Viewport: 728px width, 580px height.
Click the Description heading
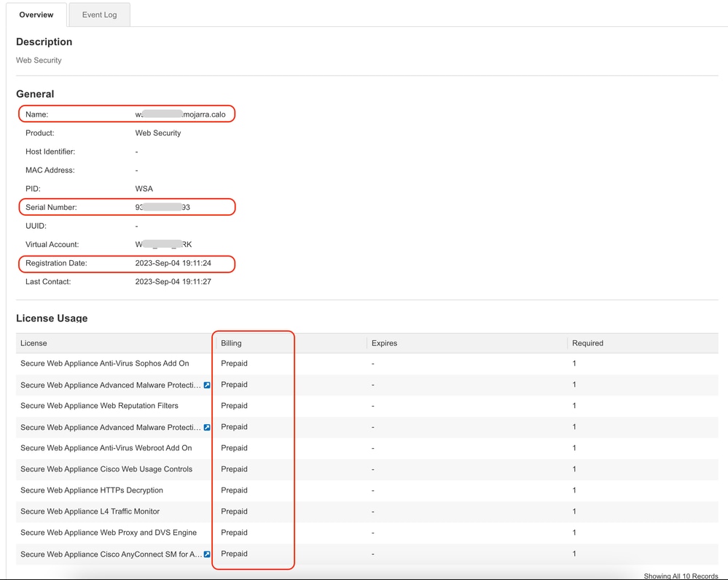(x=44, y=42)
